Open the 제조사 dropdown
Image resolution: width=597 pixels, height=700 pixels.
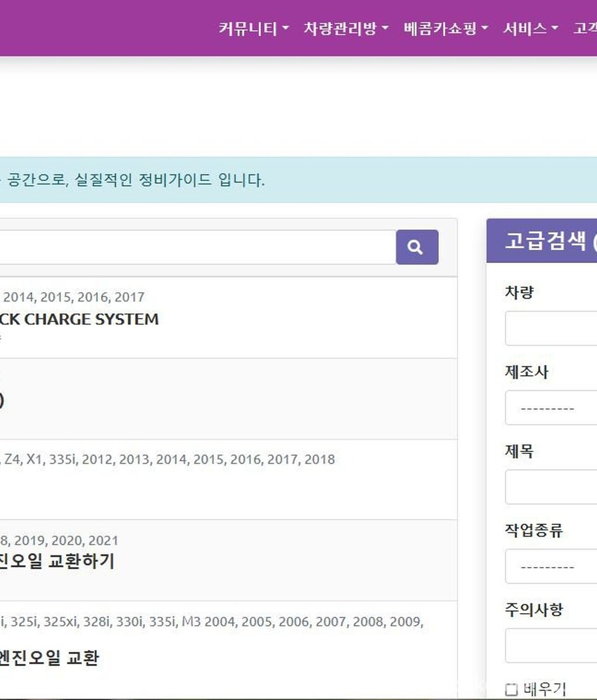coord(551,408)
